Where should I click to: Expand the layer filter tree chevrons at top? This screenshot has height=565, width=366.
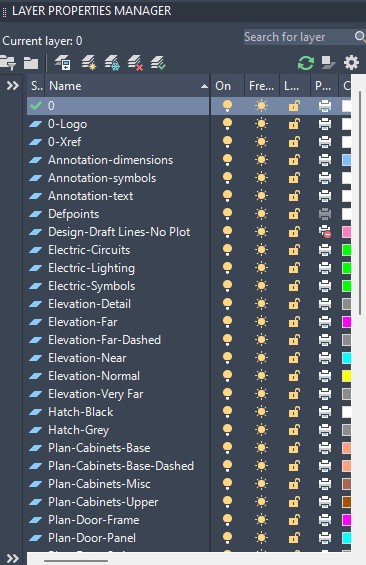coord(13,85)
